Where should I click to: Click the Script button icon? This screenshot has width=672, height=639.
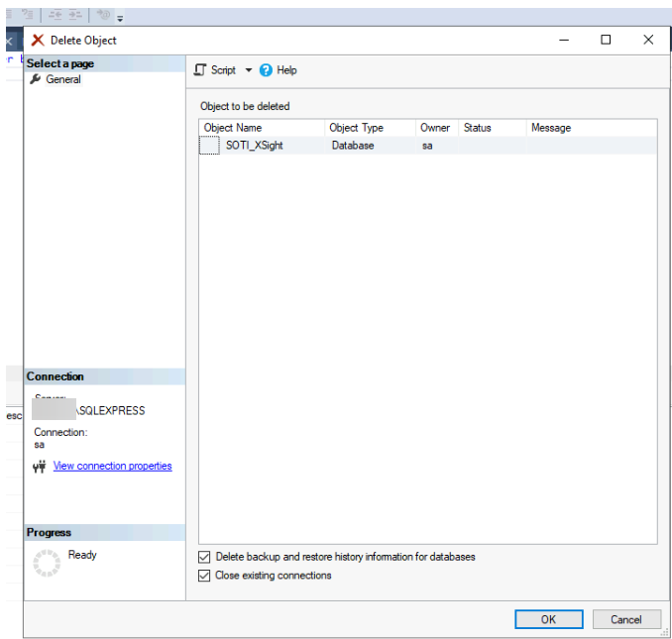tap(200, 69)
